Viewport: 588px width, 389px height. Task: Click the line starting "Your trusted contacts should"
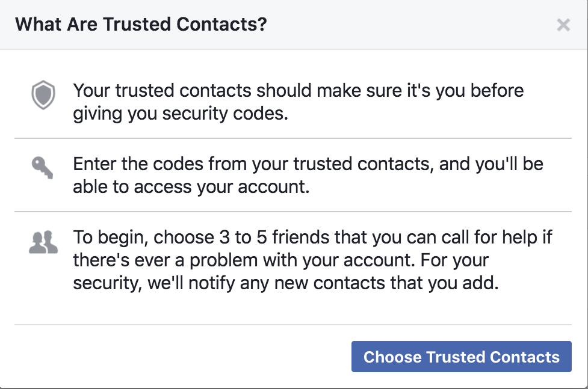point(298,91)
